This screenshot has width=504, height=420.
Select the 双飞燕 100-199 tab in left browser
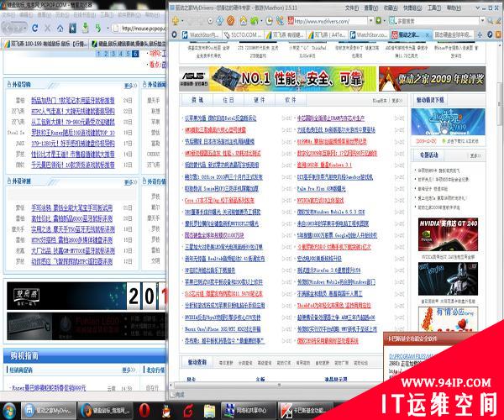[45, 44]
